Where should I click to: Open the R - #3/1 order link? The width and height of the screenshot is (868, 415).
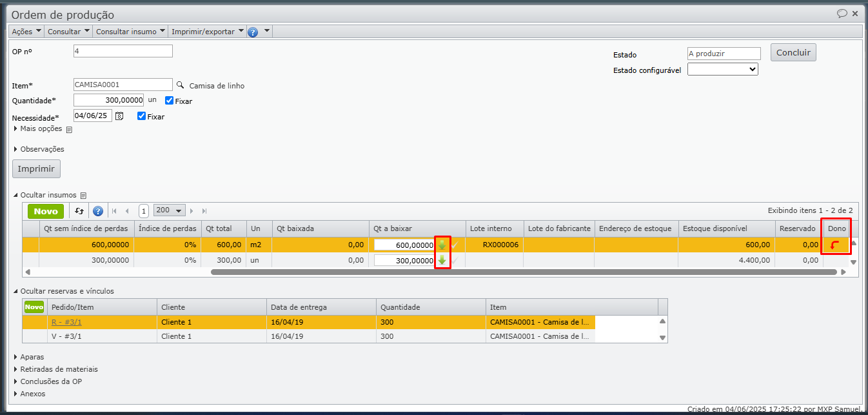click(66, 322)
